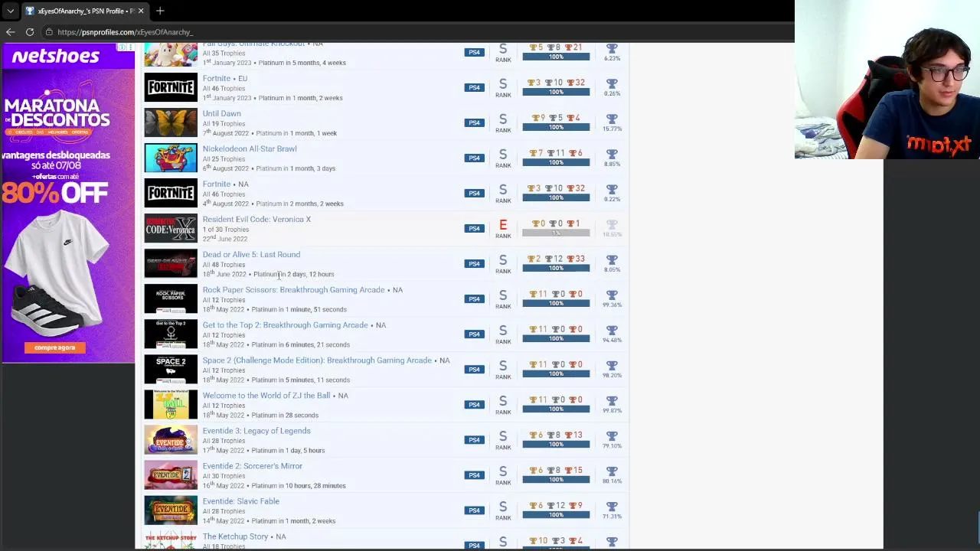Open the browser tab search dropdown
The image size is (980, 551).
[x=10, y=11]
